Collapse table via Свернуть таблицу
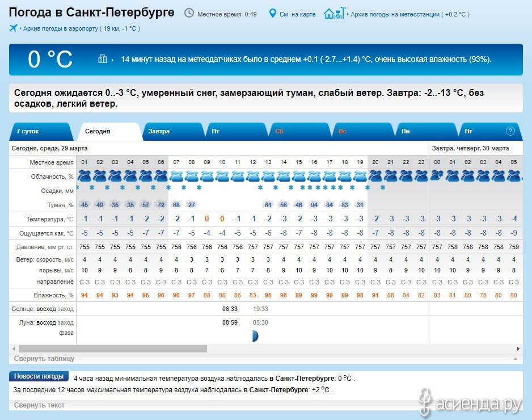This screenshot has height=420, width=532. point(44,359)
